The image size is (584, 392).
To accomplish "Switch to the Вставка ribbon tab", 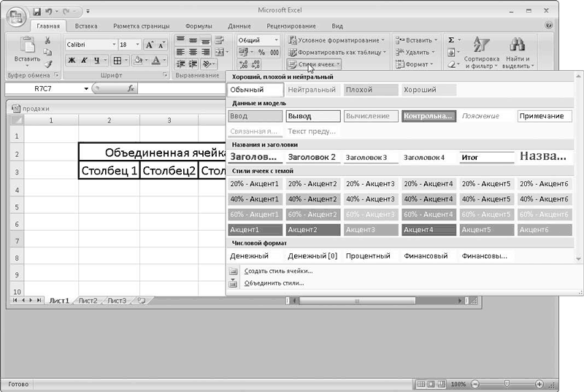I will pos(85,26).
